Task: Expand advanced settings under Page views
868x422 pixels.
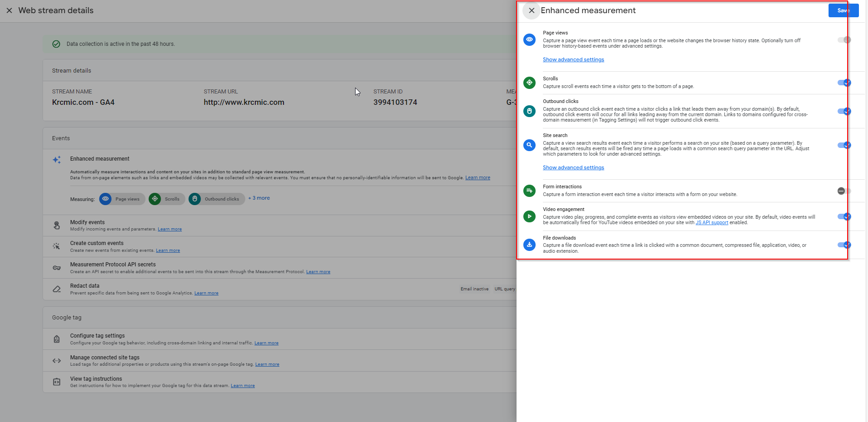Action: [x=573, y=59]
